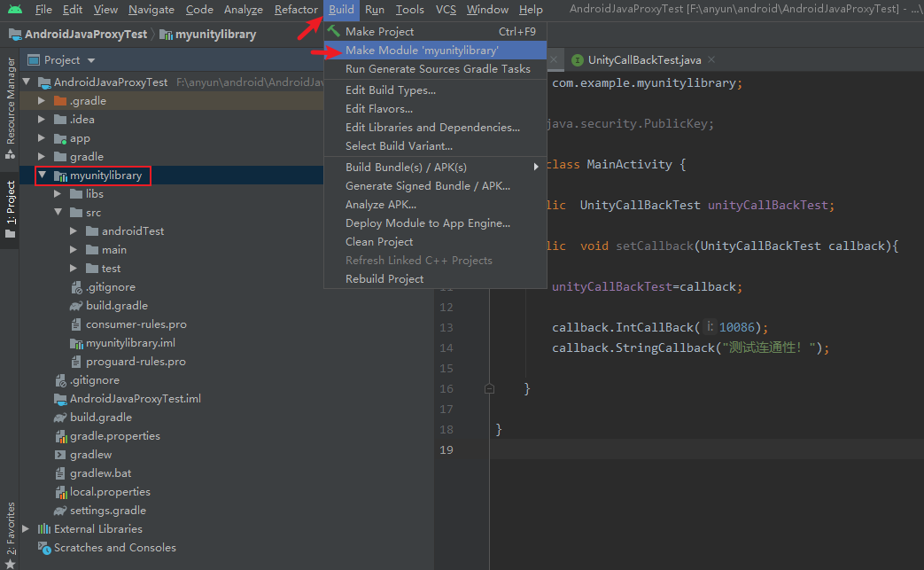924x570 pixels.
Task: Choose Rebuild Project
Action: (435, 279)
